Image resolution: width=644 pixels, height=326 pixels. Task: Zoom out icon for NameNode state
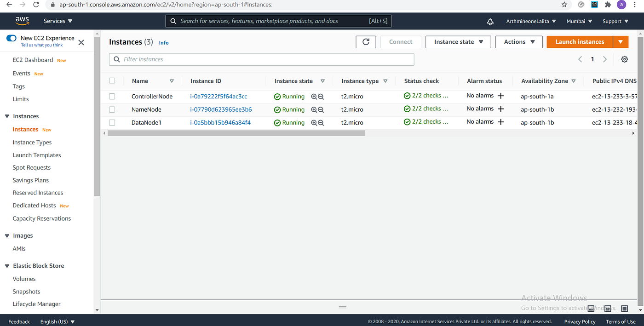coord(321,109)
